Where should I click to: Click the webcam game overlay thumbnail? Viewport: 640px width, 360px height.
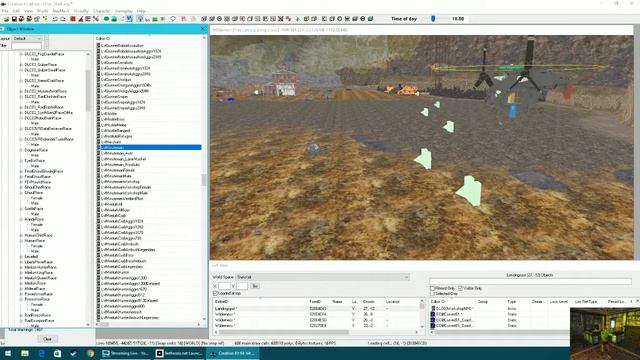pos(605,334)
